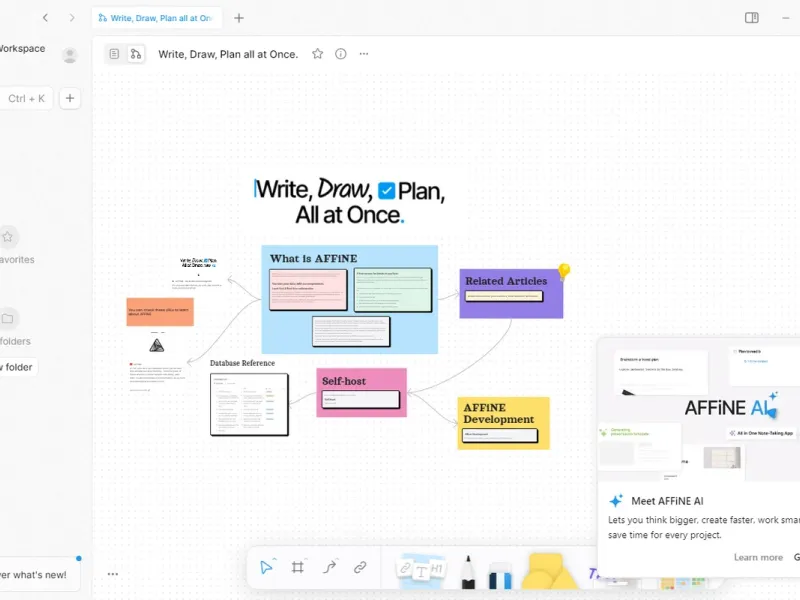Select the pink Self-host note
Viewport: 800px width, 600px height.
(x=361, y=392)
